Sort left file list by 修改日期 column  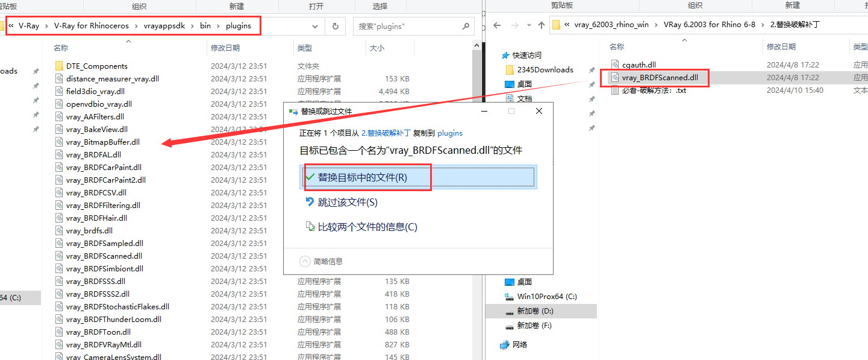tap(225, 48)
